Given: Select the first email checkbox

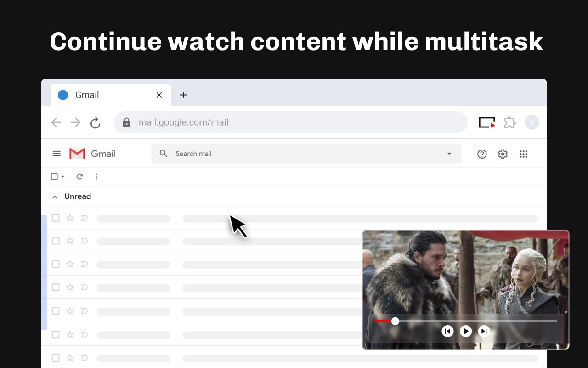Looking at the screenshot, I should click(x=56, y=218).
